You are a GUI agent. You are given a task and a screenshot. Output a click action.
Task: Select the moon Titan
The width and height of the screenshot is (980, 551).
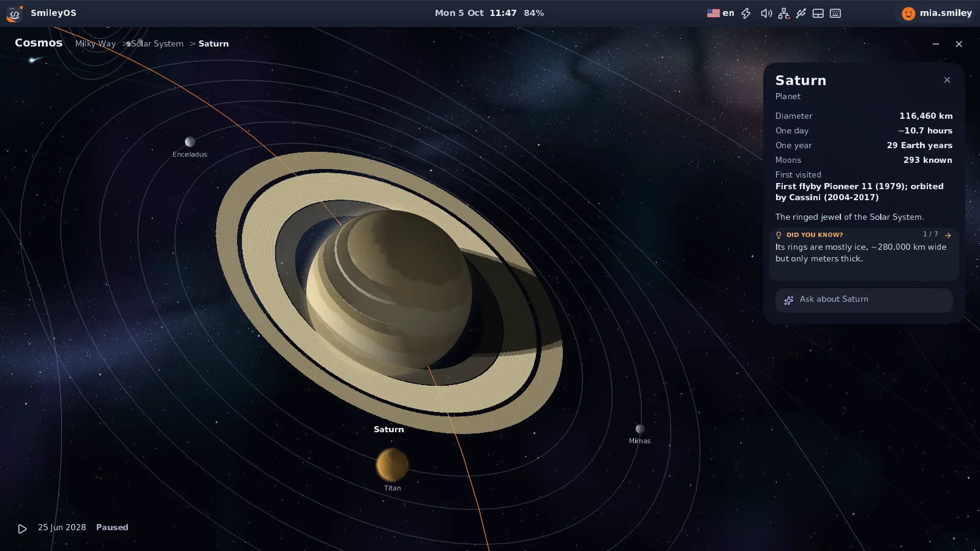click(x=392, y=465)
